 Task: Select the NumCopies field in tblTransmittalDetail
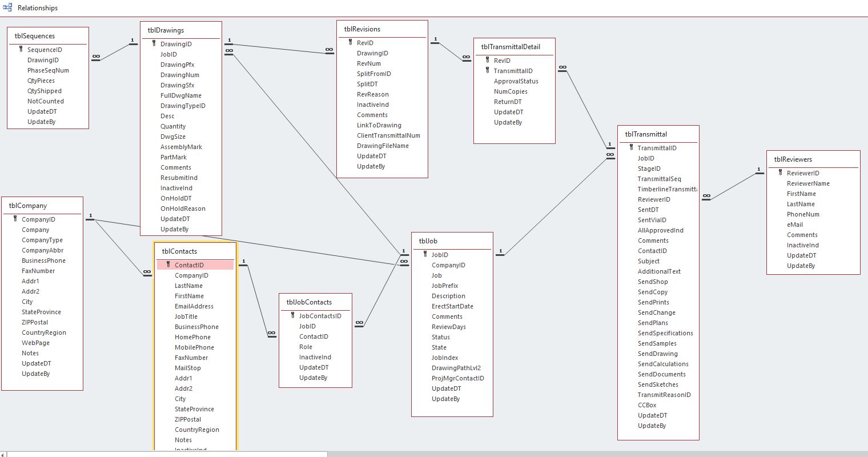pyautogui.click(x=511, y=91)
